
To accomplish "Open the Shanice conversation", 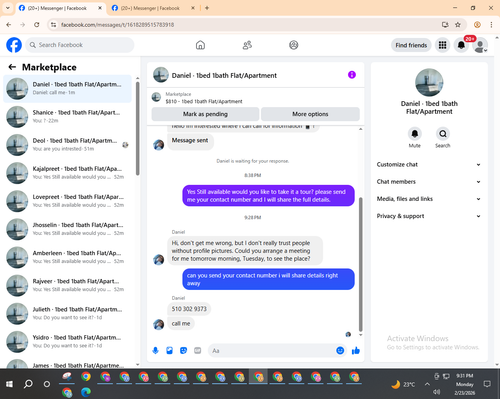I will 67,117.
